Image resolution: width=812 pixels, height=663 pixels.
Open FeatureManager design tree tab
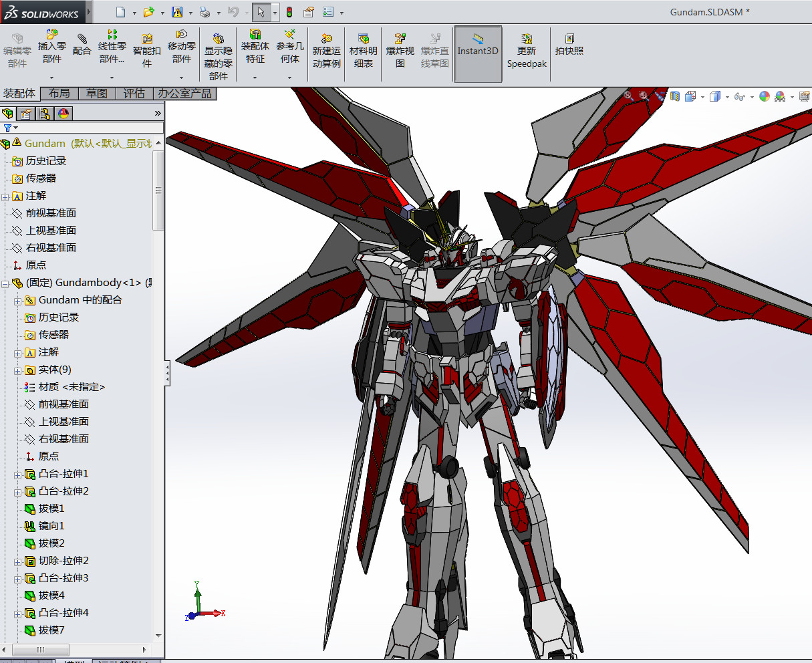point(8,113)
